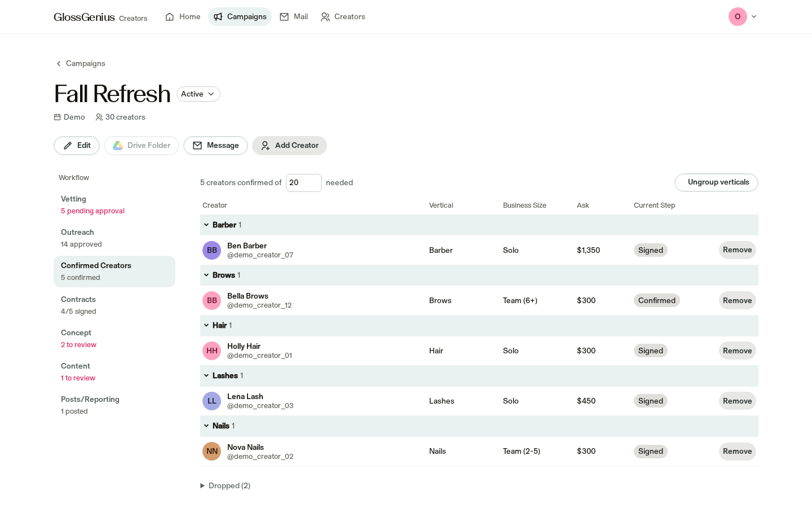This screenshot has height=508, width=812.
Task: Select the Vetting workflow step
Action: tap(114, 205)
